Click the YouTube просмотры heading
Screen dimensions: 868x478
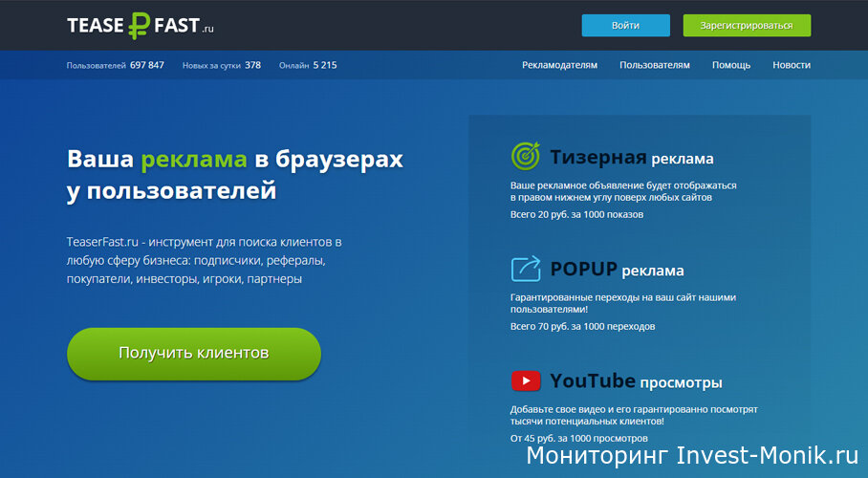pyautogui.click(x=636, y=382)
